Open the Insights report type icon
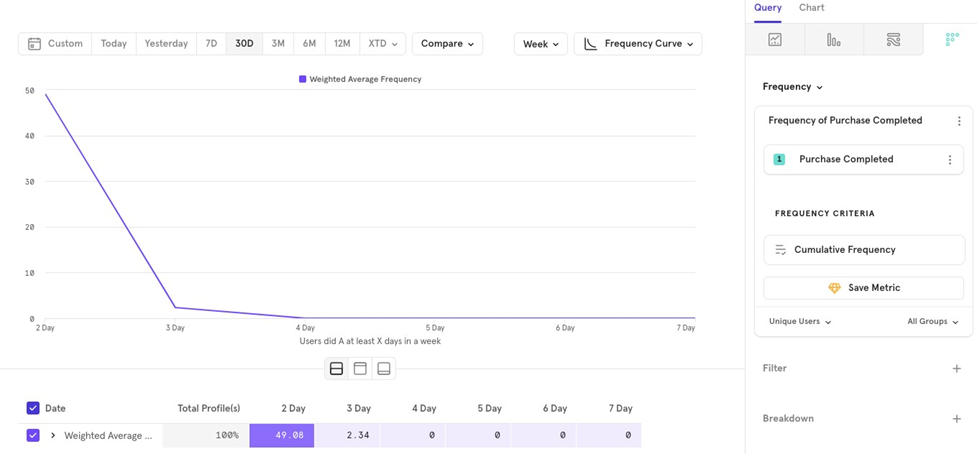 pyautogui.click(x=775, y=40)
